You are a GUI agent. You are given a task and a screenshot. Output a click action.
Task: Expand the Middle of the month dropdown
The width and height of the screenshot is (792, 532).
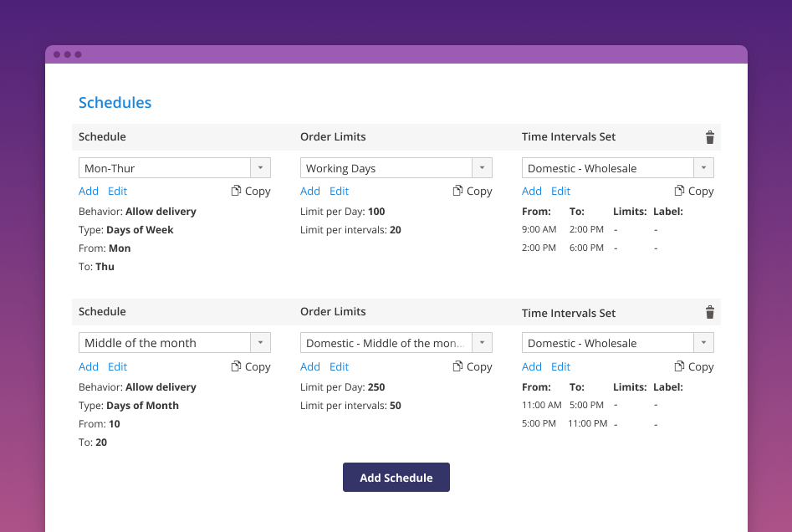tap(260, 343)
